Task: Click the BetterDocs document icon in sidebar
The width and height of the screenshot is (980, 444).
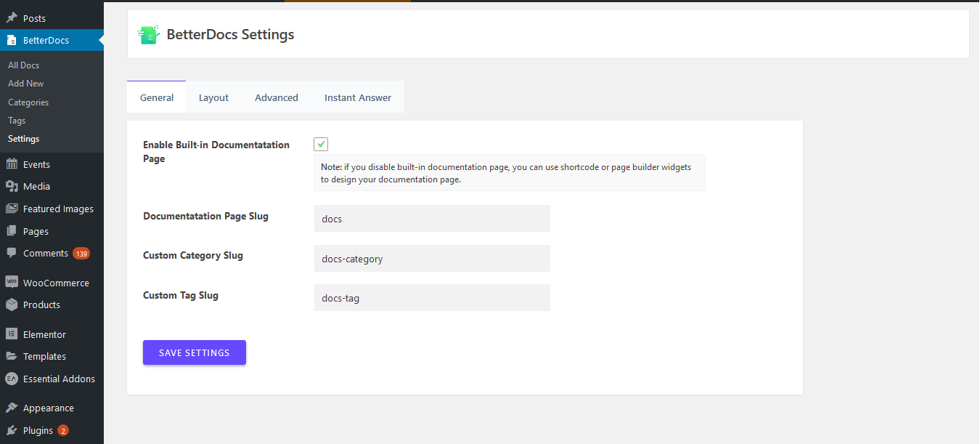Action: (12, 40)
